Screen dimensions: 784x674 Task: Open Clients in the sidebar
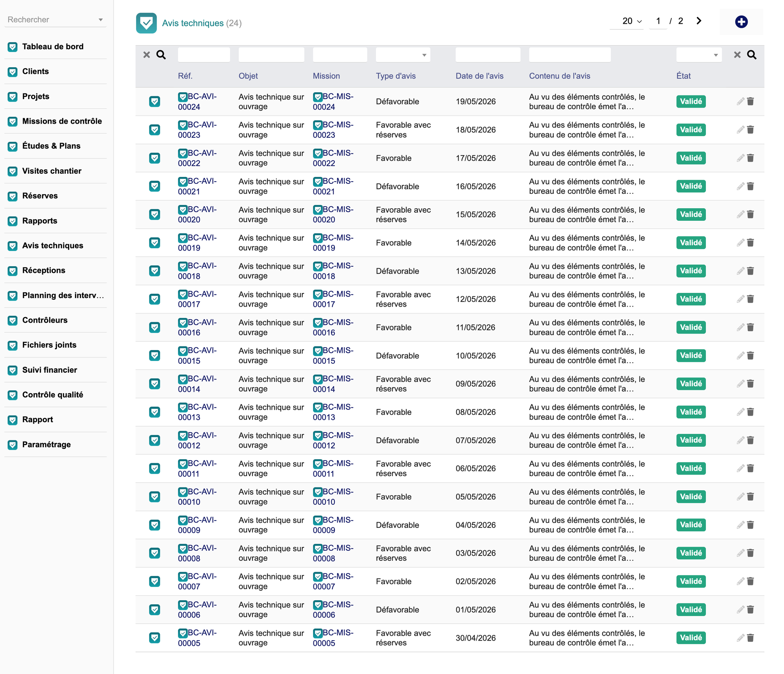point(35,71)
